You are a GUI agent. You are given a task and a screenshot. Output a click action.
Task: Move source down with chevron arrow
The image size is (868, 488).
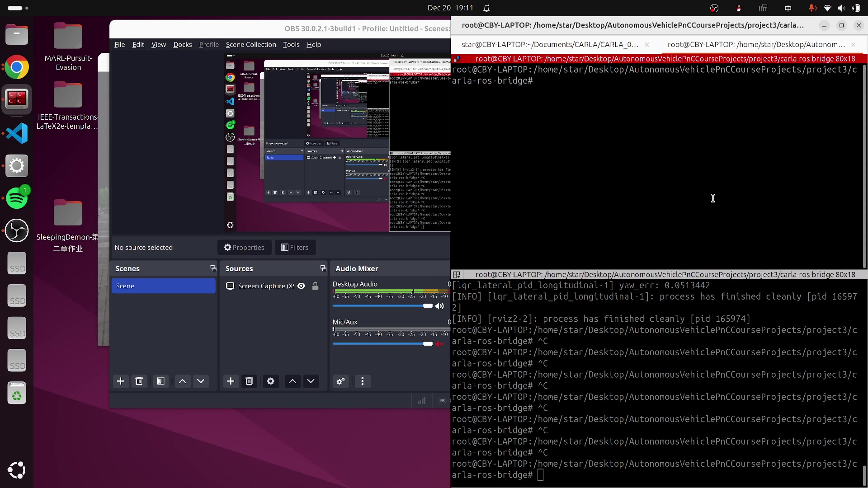[x=311, y=381]
